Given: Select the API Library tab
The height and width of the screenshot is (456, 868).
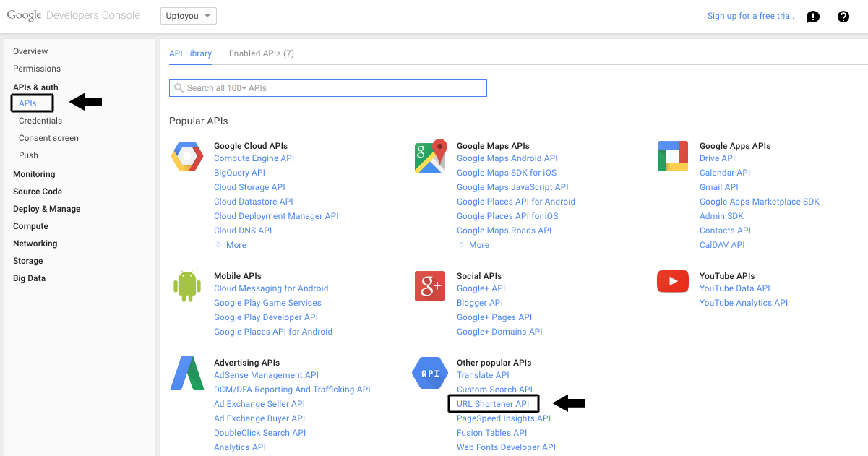Looking at the screenshot, I should coord(191,53).
